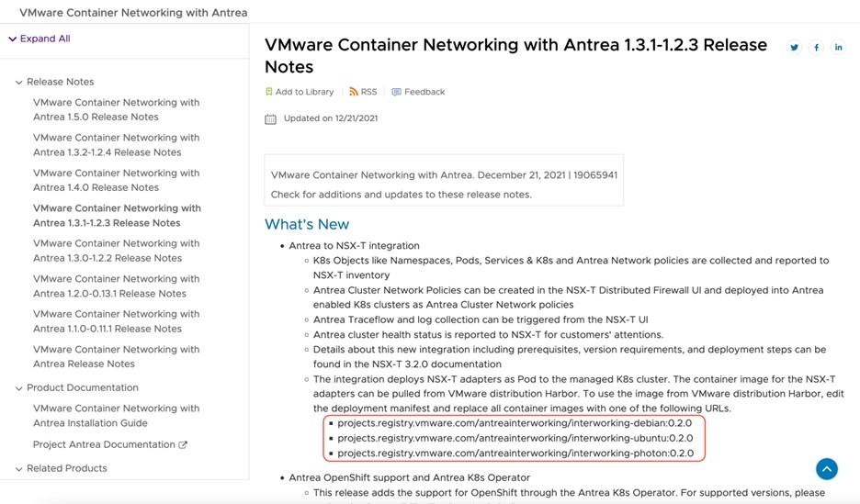Open Antrea 1.2.0-0.13.1 Release Notes

[x=116, y=286]
